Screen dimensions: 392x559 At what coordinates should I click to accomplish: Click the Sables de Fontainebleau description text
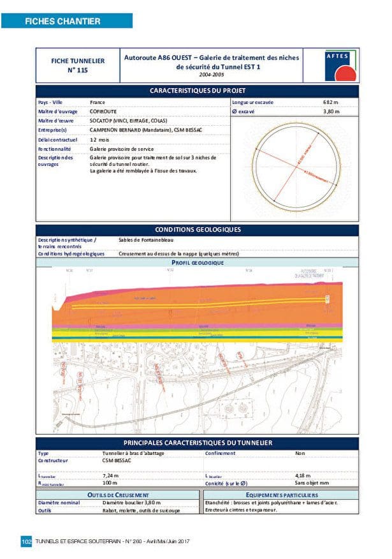[145, 240]
